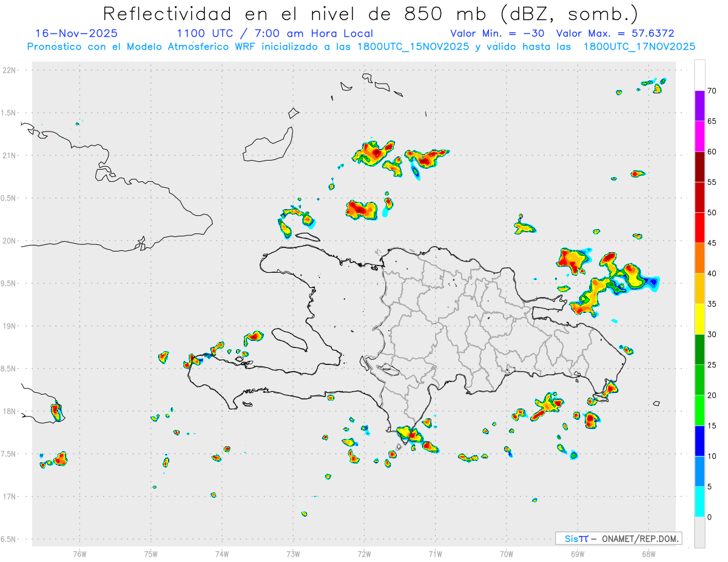Image resolution: width=728 pixels, height=562 pixels.
Task: Click the '74W' longitude label
Action: click(222, 554)
